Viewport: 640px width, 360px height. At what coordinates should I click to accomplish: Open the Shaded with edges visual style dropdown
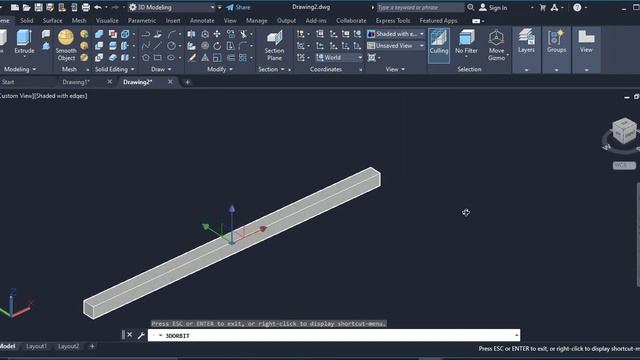point(395,34)
